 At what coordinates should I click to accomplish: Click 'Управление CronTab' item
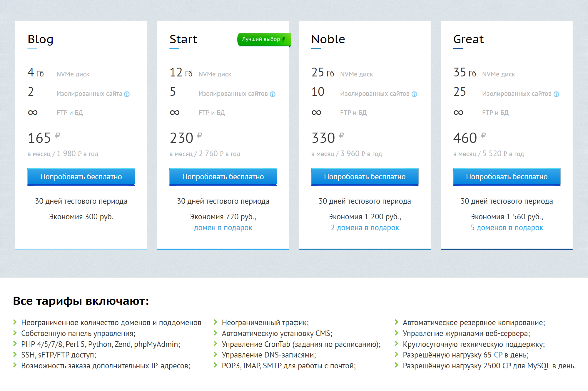(x=301, y=344)
